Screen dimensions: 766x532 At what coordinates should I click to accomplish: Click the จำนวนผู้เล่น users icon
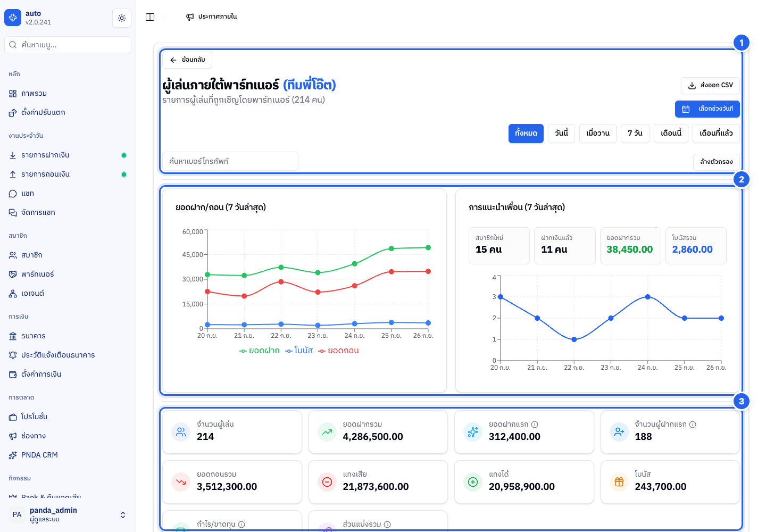pyautogui.click(x=181, y=432)
